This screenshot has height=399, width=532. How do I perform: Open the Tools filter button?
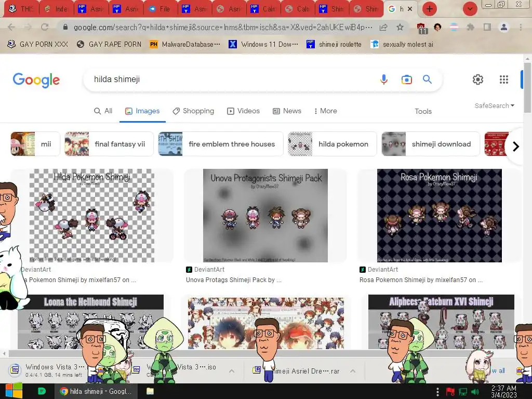423,111
